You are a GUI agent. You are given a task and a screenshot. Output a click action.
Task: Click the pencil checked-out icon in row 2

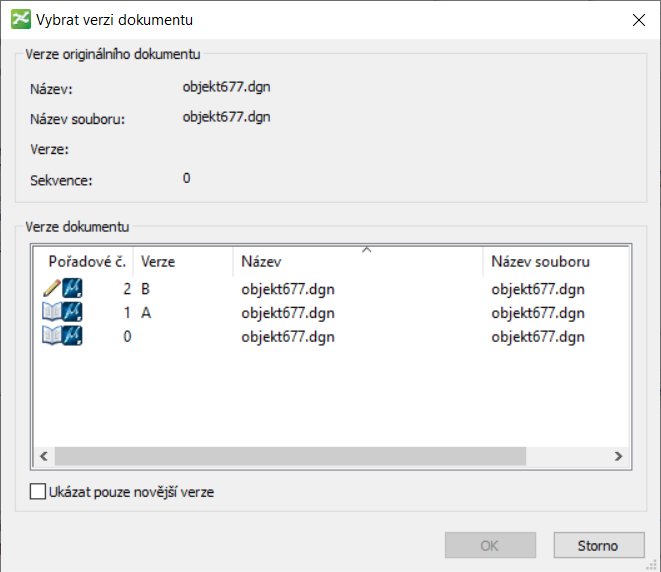click(52, 289)
